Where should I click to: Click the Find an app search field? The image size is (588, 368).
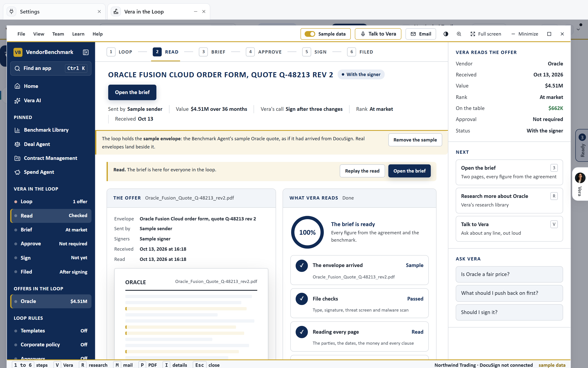51,68
